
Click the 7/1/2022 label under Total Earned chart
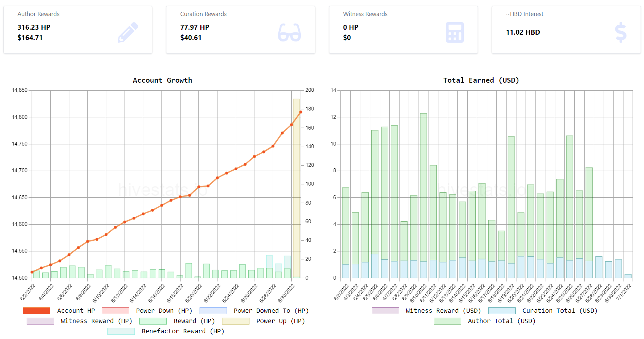[x=624, y=293]
